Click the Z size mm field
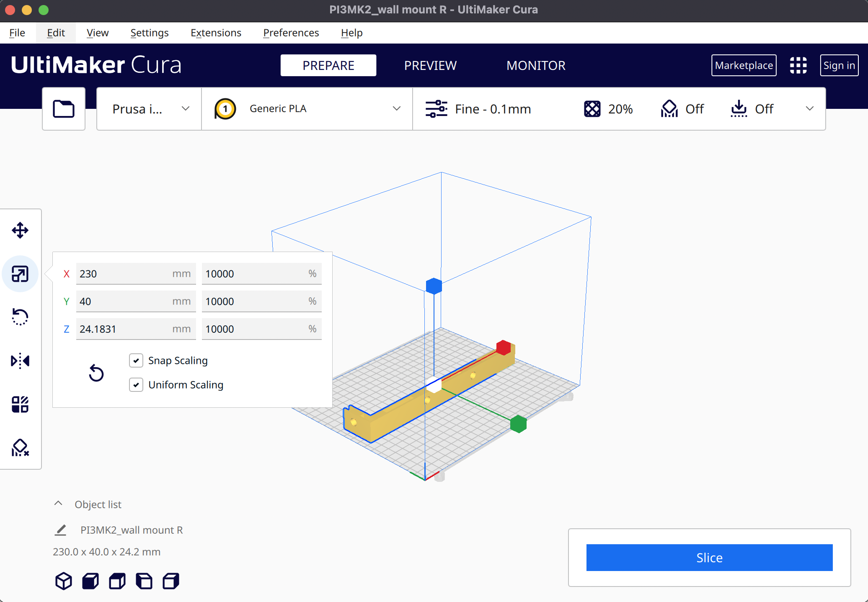 pos(136,329)
